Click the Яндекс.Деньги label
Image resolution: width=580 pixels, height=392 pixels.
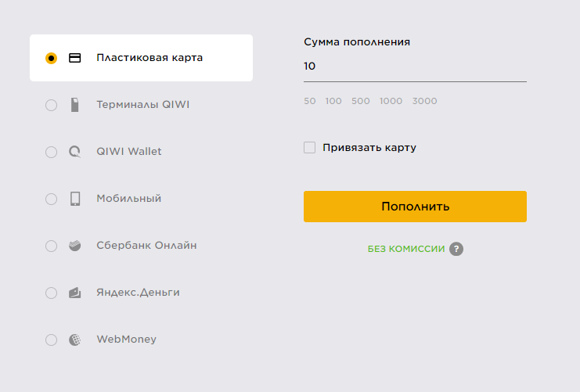click(138, 293)
